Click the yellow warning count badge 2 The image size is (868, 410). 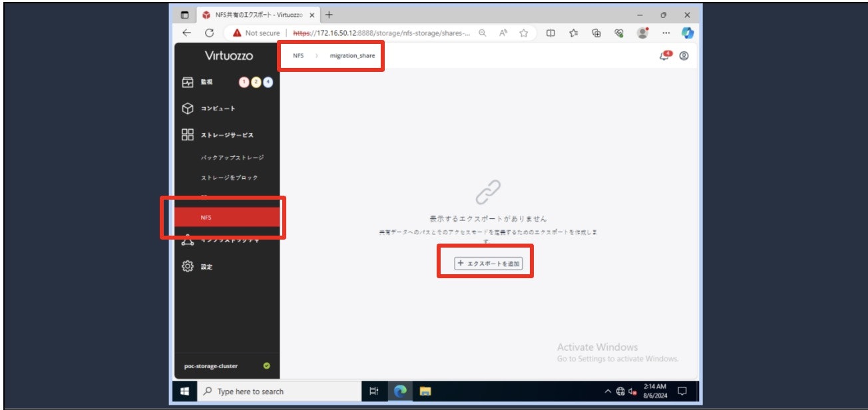click(256, 82)
